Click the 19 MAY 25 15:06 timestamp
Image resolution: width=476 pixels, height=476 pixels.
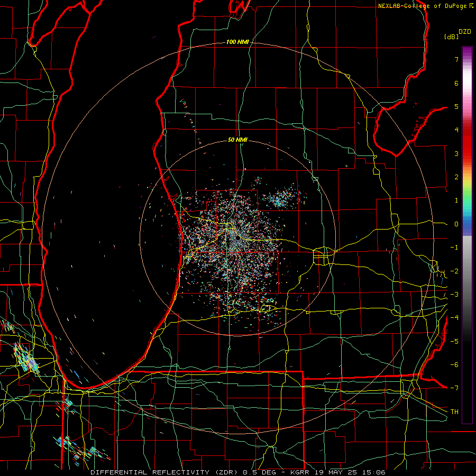pyautogui.click(x=350, y=472)
